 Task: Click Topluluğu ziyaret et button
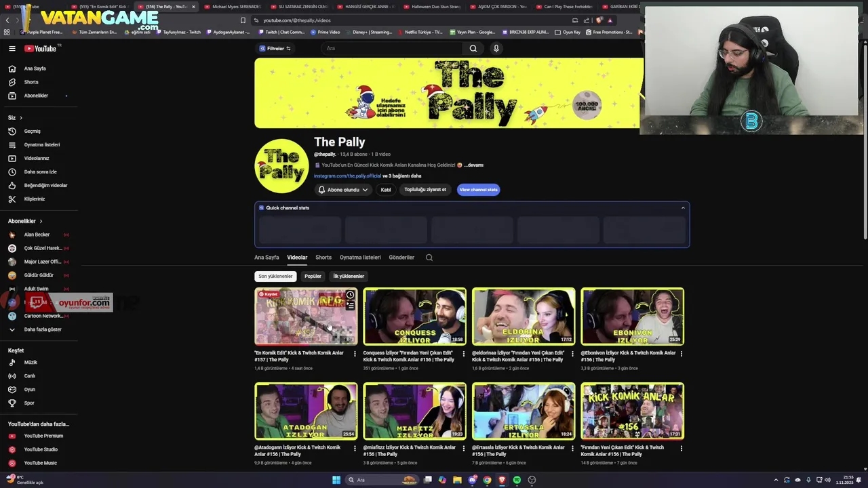[x=425, y=190]
